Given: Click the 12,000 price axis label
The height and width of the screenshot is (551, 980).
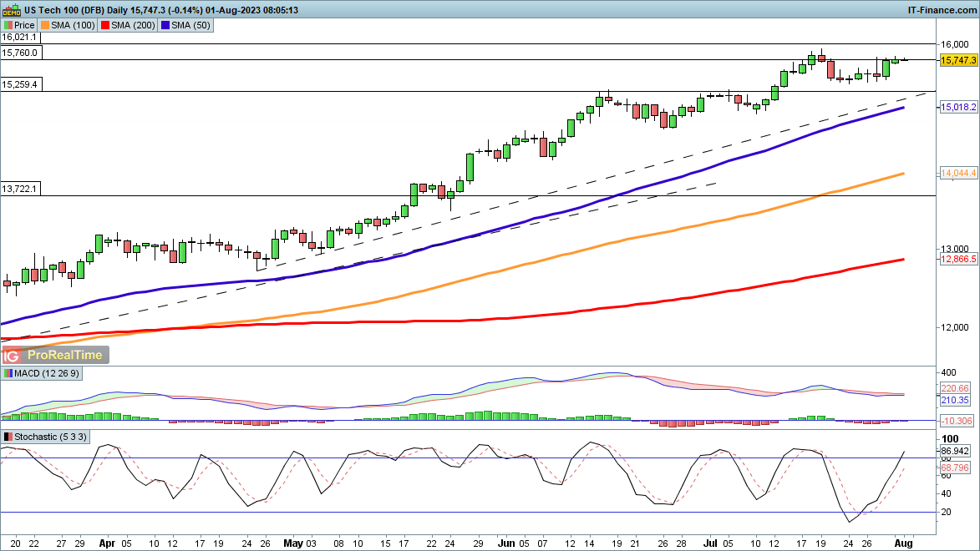Looking at the screenshot, I should click(955, 327).
